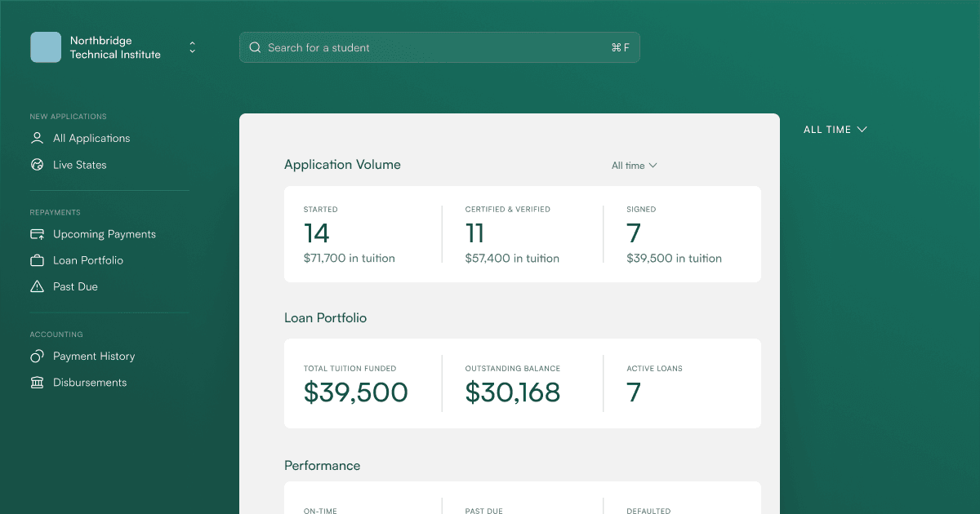Click the Disbursements accounting link

pos(90,382)
